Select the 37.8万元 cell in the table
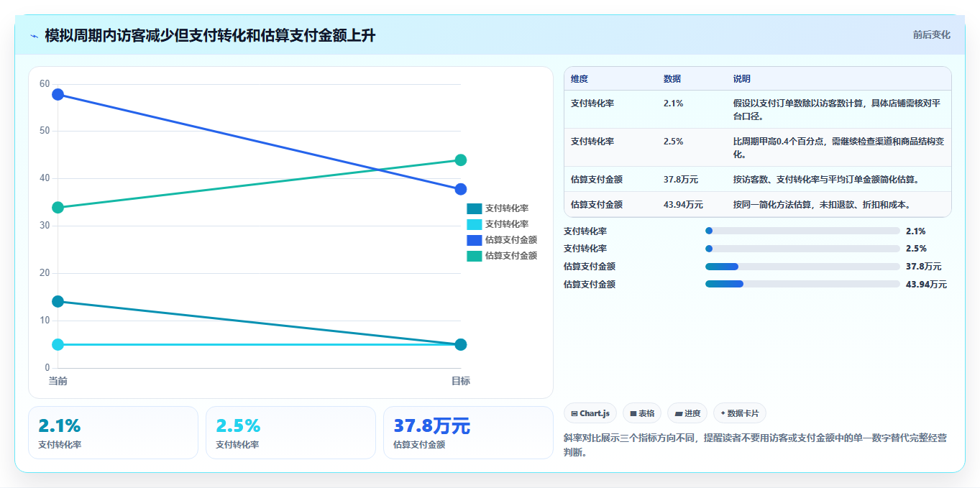Screen dimensions: 980x488 coord(681,180)
